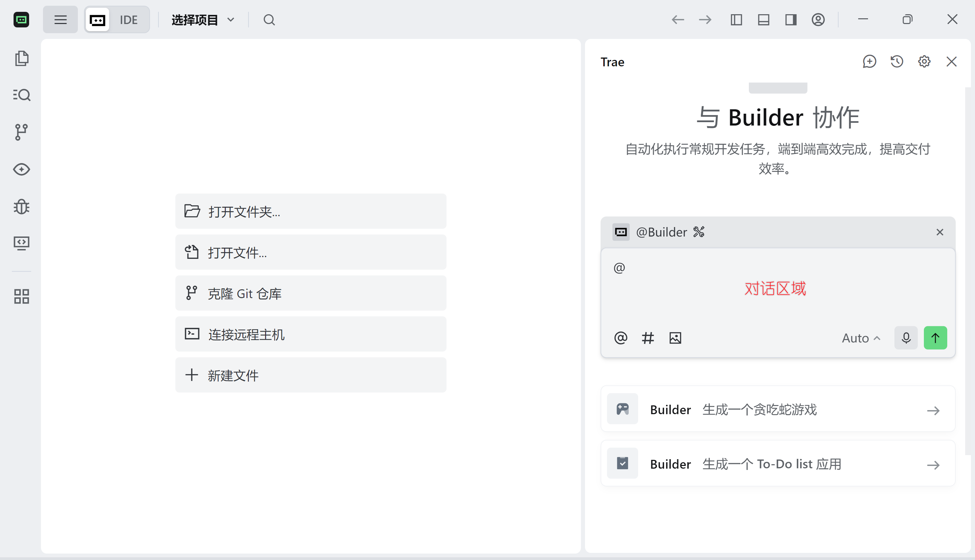The width and height of the screenshot is (975, 560).
Task: Click 连接远程主机 button
Action: (x=311, y=334)
